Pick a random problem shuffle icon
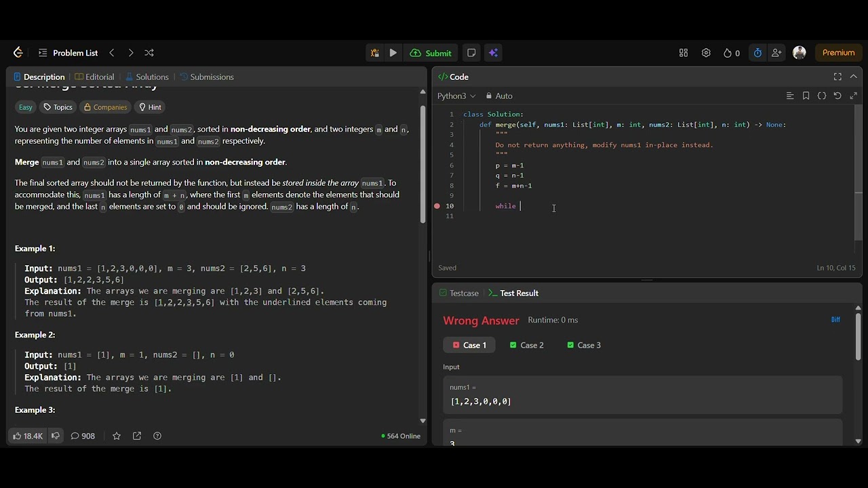This screenshot has height=488, width=868. point(149,53)
